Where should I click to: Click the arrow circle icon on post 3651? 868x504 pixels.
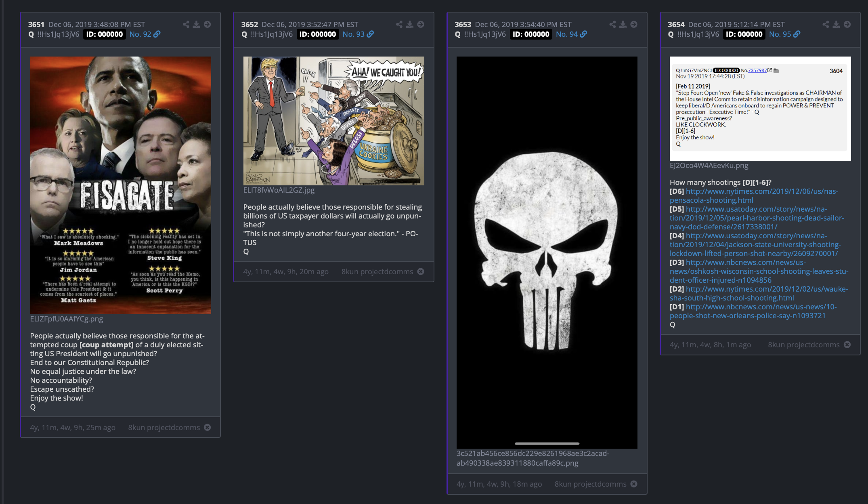click(x=207, y=24)
